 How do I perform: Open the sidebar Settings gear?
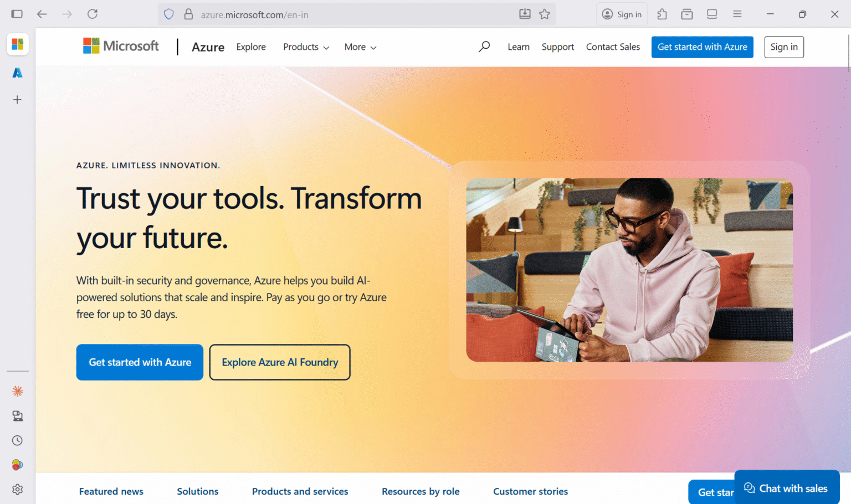[x=17, y=489]
